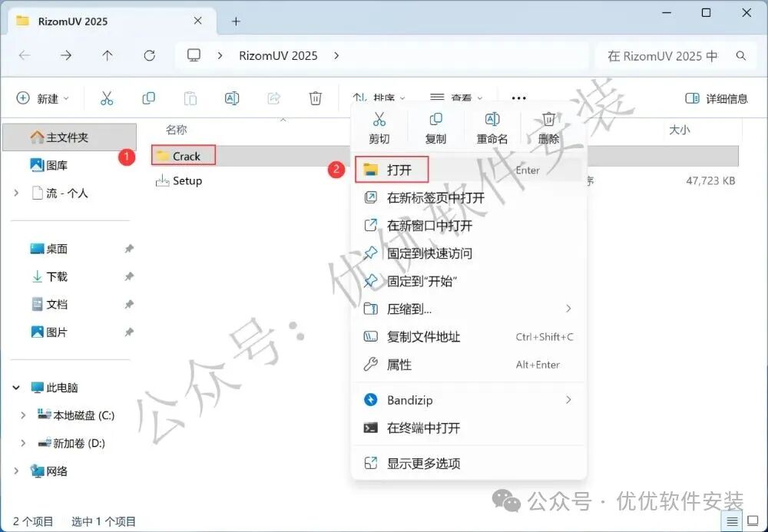Click RizomUV 2025 in the breadcrumb

pyautogui.click(x=278, y=56)
